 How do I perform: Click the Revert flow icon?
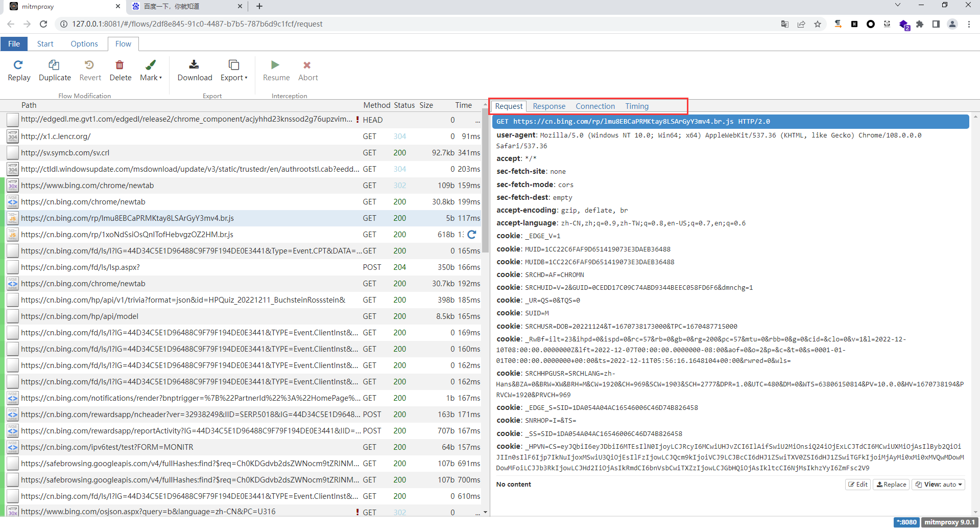coord(90,65)
